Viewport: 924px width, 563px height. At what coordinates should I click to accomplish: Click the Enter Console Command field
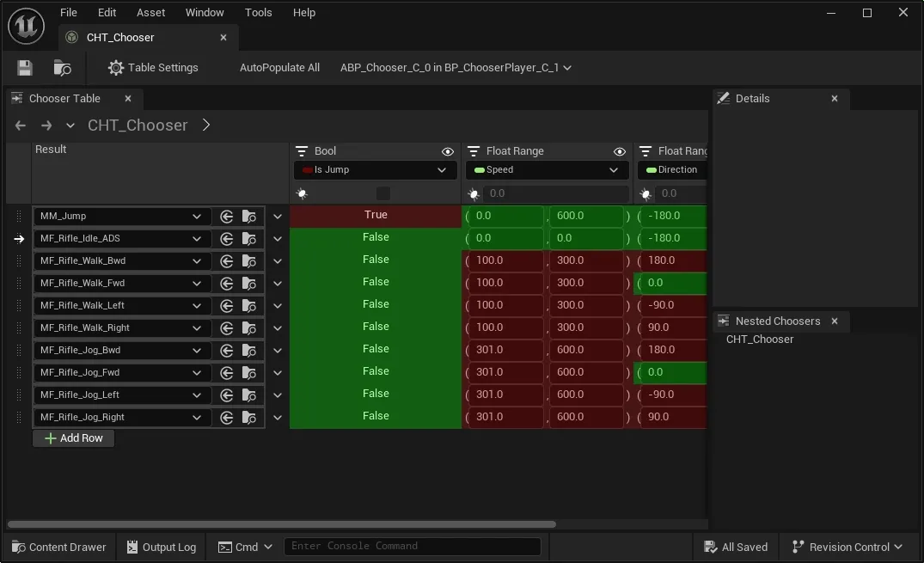coord(413,547)
